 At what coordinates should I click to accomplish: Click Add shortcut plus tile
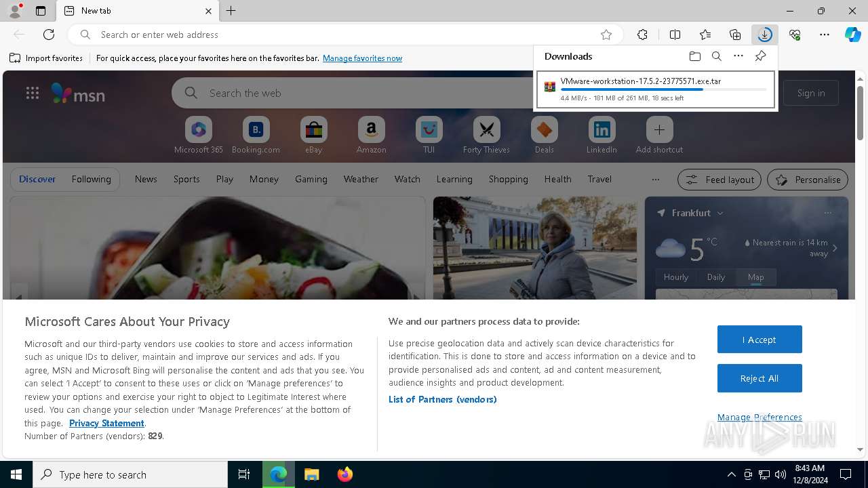tap(659, 136)
